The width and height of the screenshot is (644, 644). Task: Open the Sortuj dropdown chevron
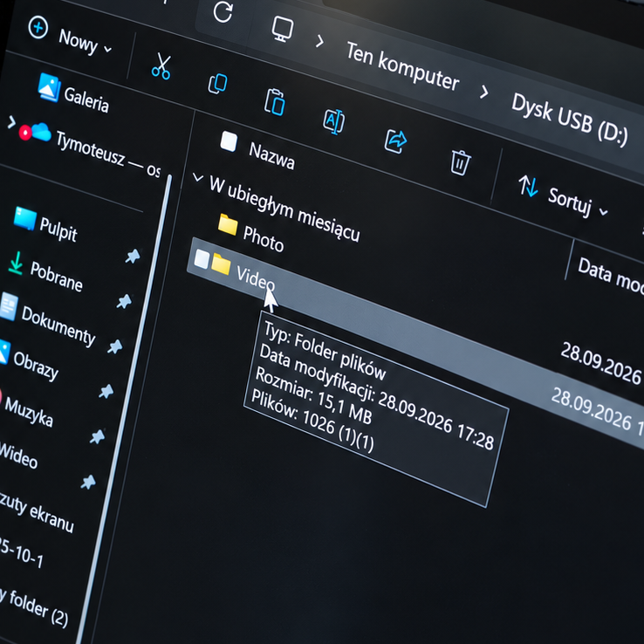[603, 212]
